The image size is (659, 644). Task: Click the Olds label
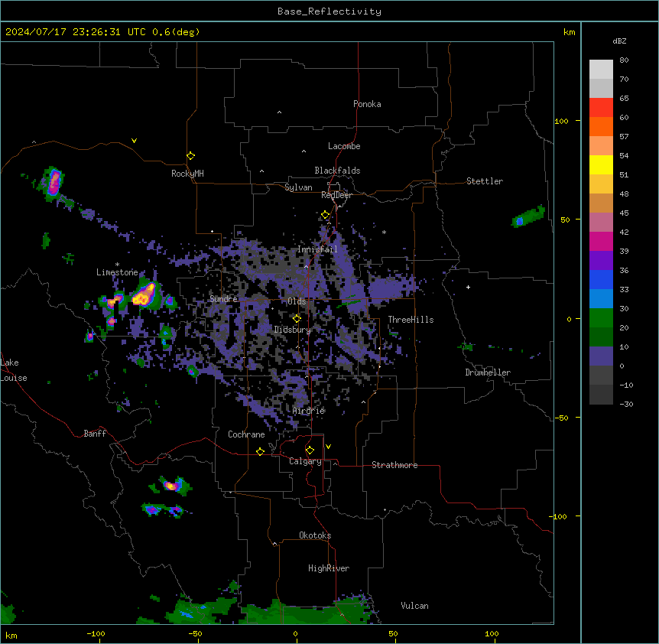pyautogui.click(x=297, y=301)
